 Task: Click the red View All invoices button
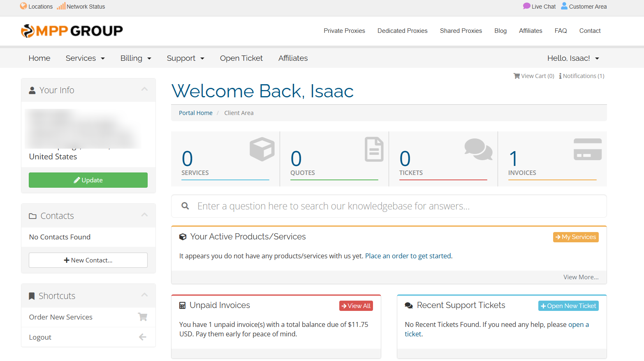click(356, 306)
